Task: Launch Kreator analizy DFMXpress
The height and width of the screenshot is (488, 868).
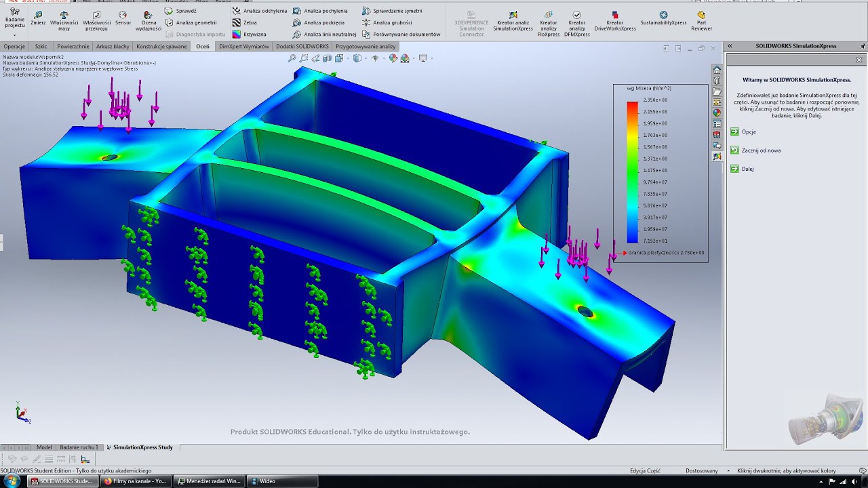Action: pyautogui.click(x=577, y=24)
